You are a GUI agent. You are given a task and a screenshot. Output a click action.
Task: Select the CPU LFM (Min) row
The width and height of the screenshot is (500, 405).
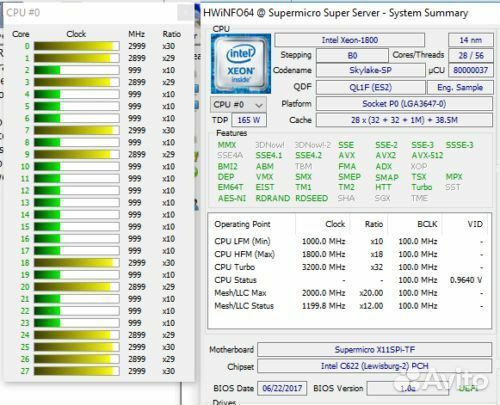click(x=349, y=241)
